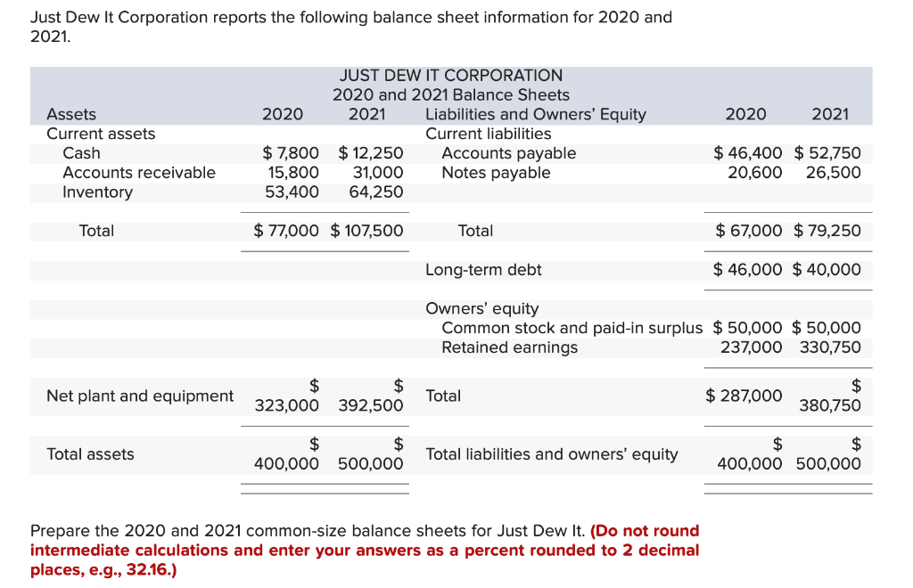Screen dimensions: 913x588
Task: Select the Retained earnings label
Action: tap(509, 347)
